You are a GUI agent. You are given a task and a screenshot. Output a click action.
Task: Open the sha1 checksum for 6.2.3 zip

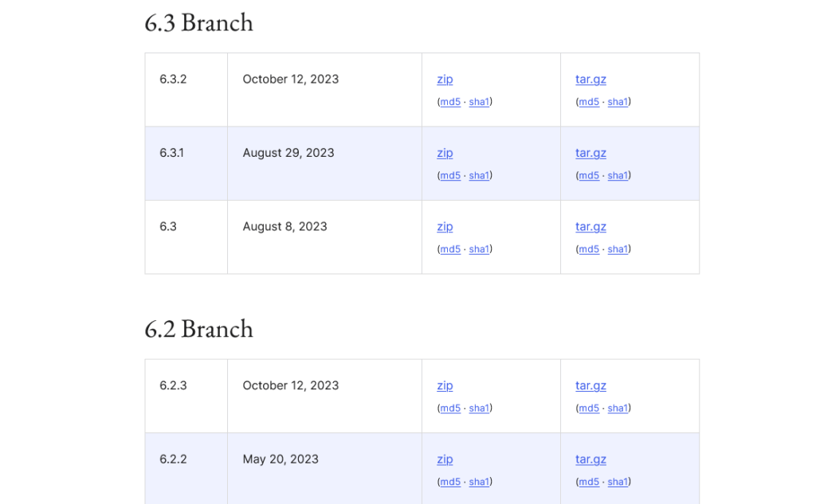478,408
